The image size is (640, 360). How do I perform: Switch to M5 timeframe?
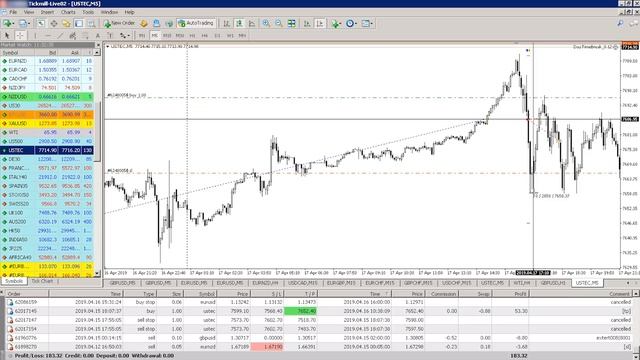click(x=154, y=36)
